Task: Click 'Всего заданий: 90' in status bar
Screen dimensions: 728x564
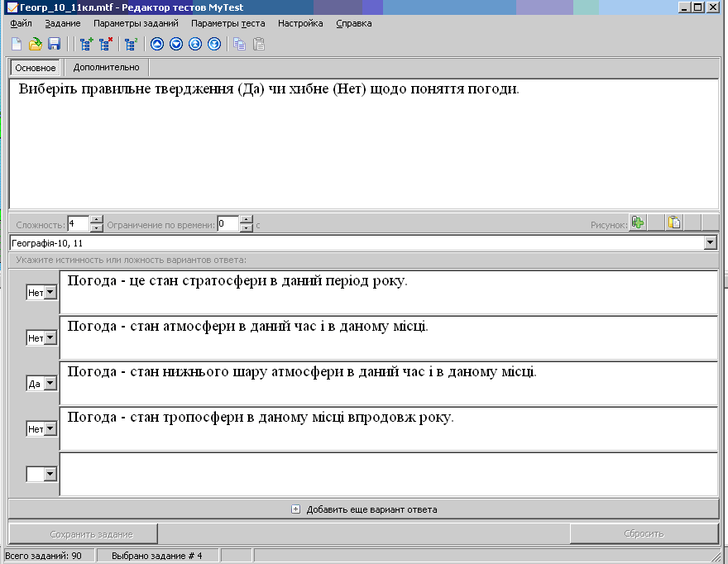Action: pos(43,556)
